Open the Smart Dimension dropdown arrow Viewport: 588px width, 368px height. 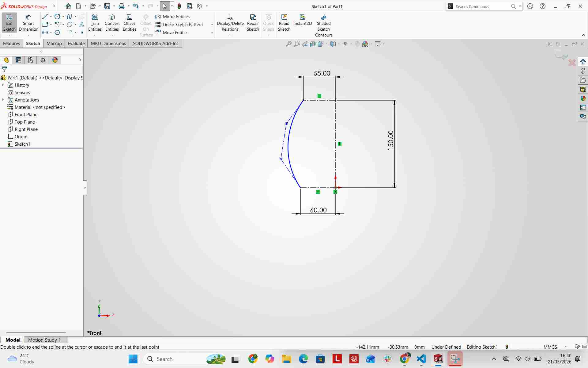tap(28, 35)
